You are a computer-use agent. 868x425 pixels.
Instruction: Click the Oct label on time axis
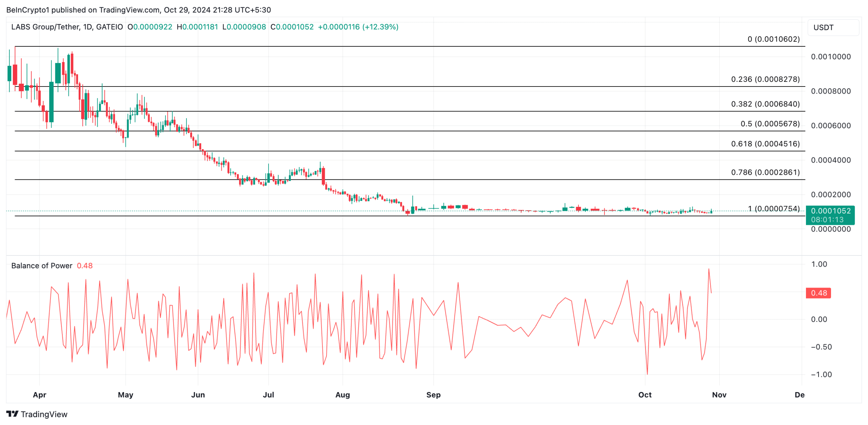645,394
